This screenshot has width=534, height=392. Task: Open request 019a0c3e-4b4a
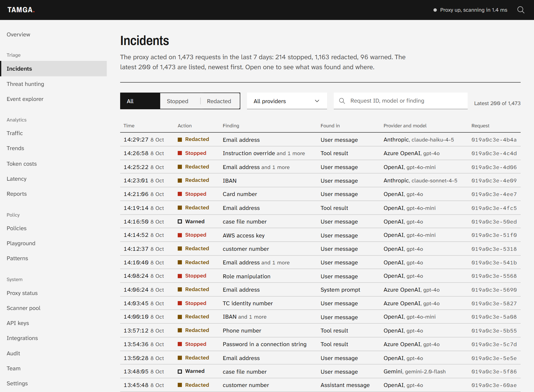pyautogui.click(x=494, y=140)
